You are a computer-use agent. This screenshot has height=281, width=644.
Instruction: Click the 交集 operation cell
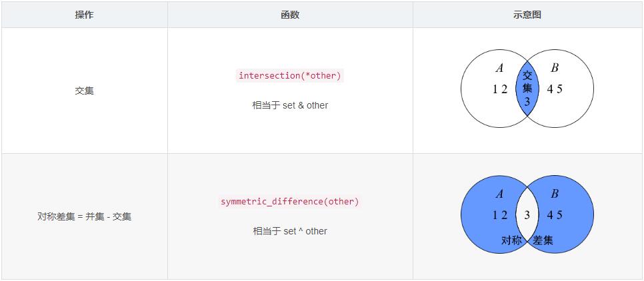click(x=84, y=91)
